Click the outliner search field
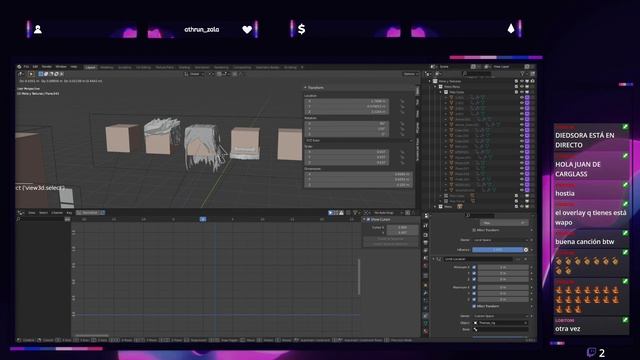The width and height of the screenshot is (640, 360). [477, 74]
